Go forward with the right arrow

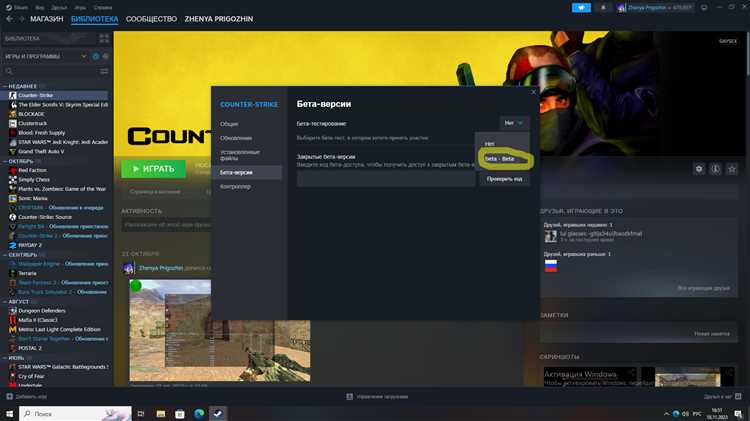[22, 19]
